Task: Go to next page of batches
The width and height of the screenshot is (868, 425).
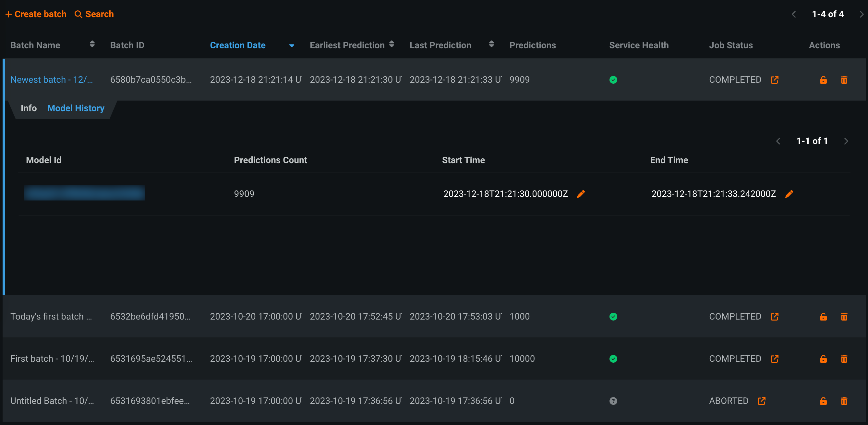Action: [861, 14]
